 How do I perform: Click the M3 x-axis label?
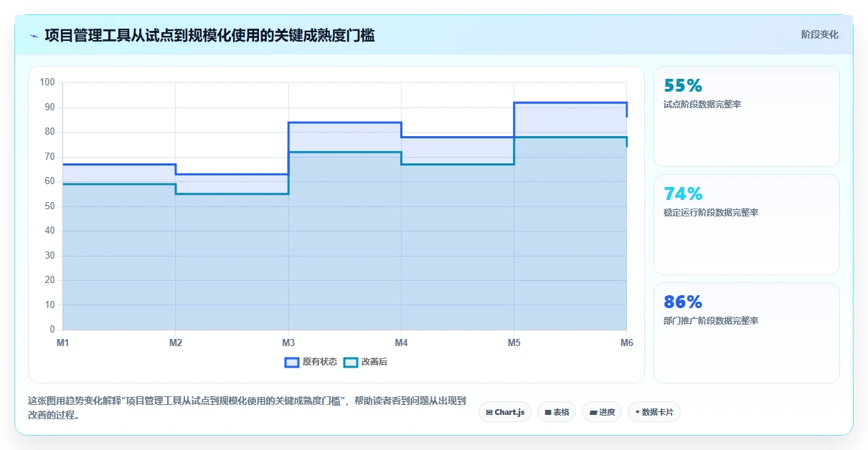[288, 343]
